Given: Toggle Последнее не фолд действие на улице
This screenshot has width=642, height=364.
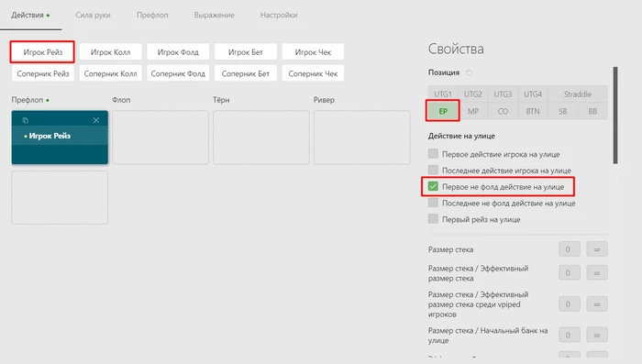Looking at the screenshot, I should coord(433,203).
